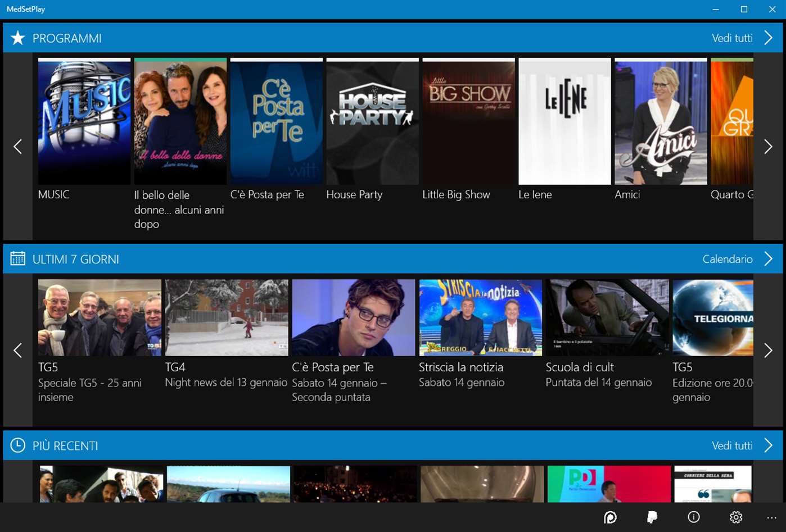Open Striscia la notizia Sabato 14 gennaio
This screenshot has width=786, height=532.
click(x=481, y=317)
